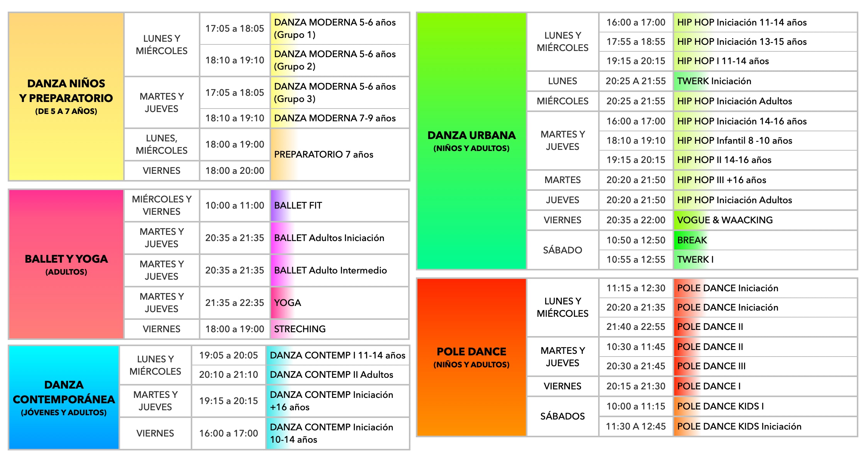Select the POLE DANCE orange block
The image size is (868, 462).
pos(471,357)
